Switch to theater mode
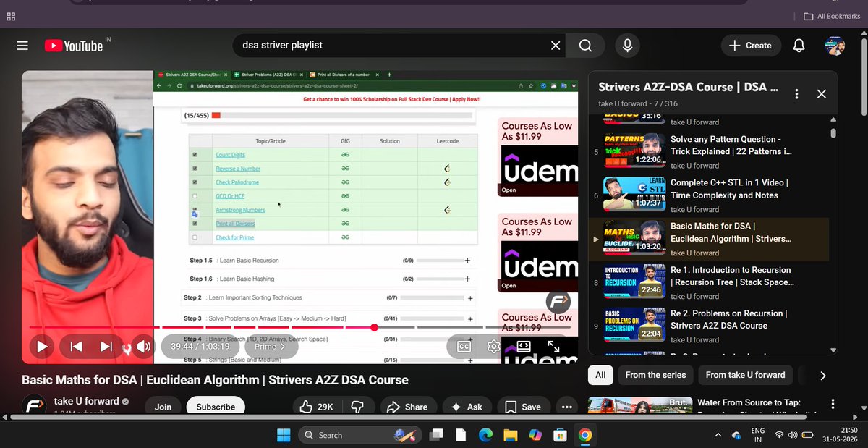 pyautogui.click(x=524, y=347)
